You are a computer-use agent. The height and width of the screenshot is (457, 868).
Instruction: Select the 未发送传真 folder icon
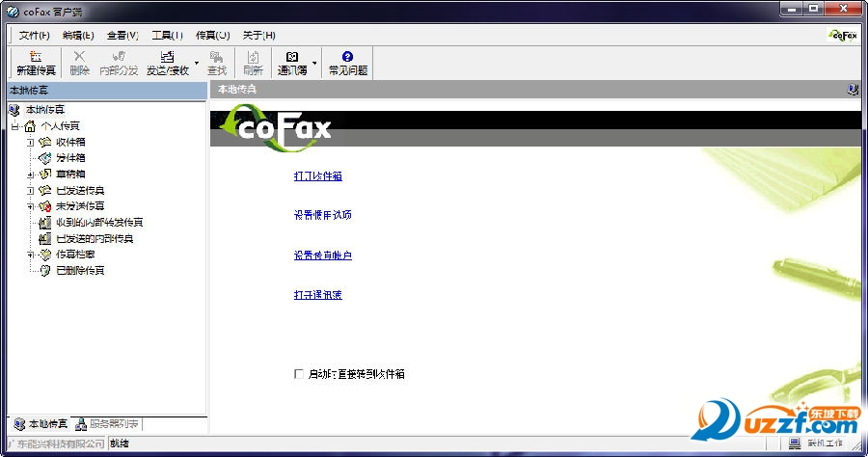tap(44, 206)
